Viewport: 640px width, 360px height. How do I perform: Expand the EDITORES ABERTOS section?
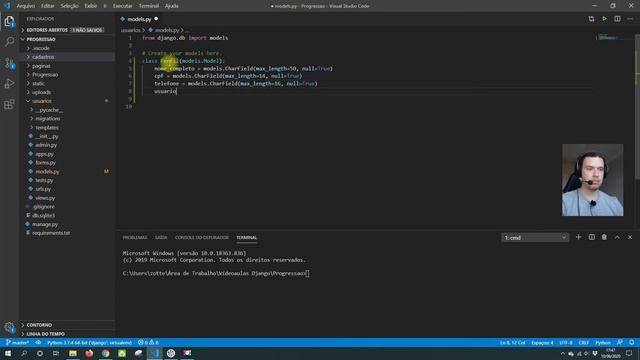(47, 30)
